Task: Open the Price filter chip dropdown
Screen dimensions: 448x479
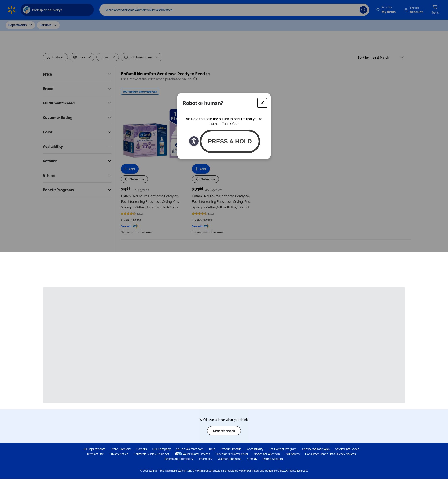Action: click(82, 57)
